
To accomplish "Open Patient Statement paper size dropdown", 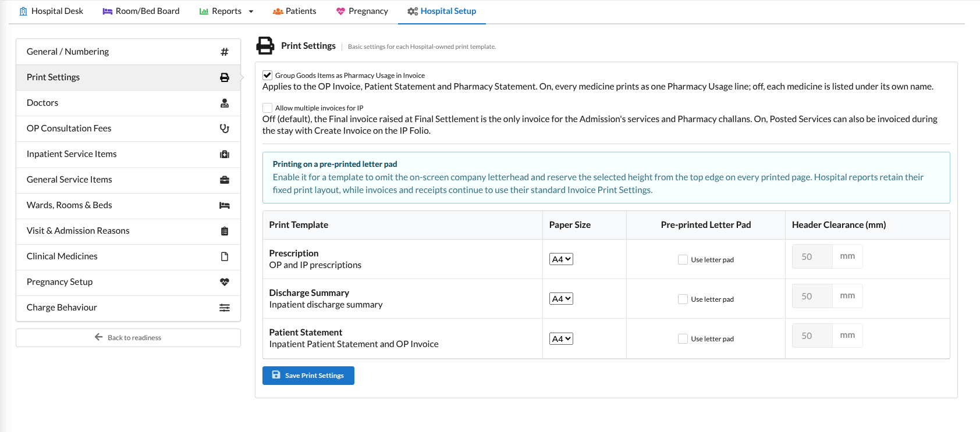I will (x=561, y=338).
